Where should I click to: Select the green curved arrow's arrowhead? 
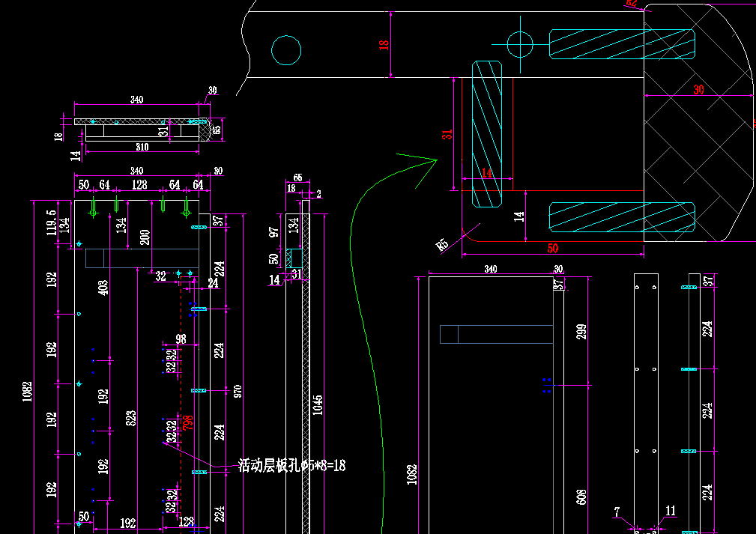pyautogui.click(x=427, y=160)
